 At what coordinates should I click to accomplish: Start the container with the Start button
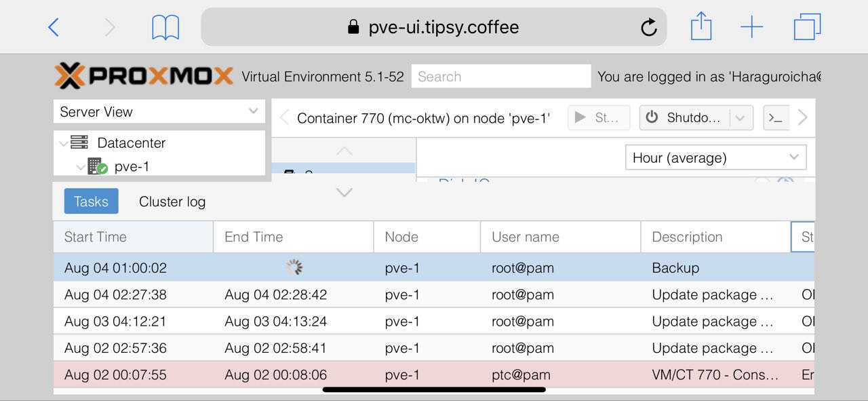click(x=598, y=117)
